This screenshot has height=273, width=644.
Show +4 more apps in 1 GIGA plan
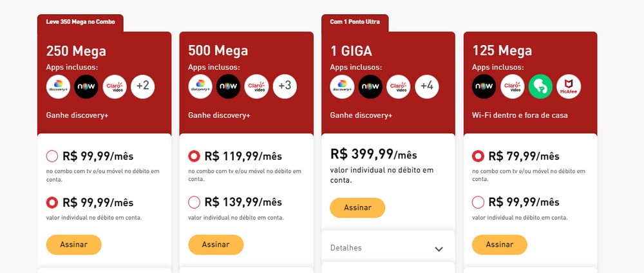426,86
